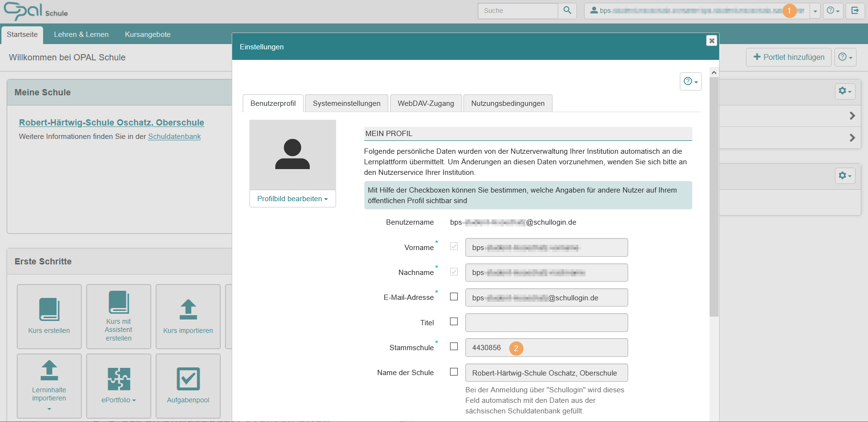Viewport: 868px width, 422px height.
Task: Click the search magnifier icon
Action: click(567, 11)
